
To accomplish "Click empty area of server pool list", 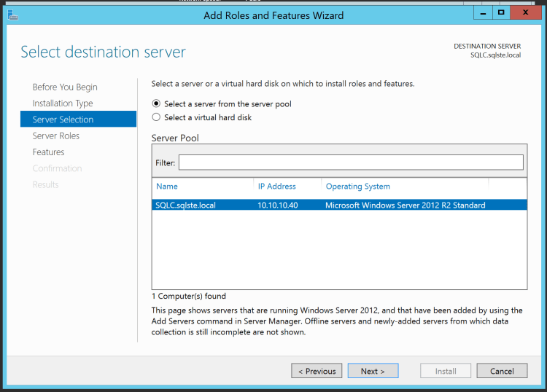I will point(339,251).
